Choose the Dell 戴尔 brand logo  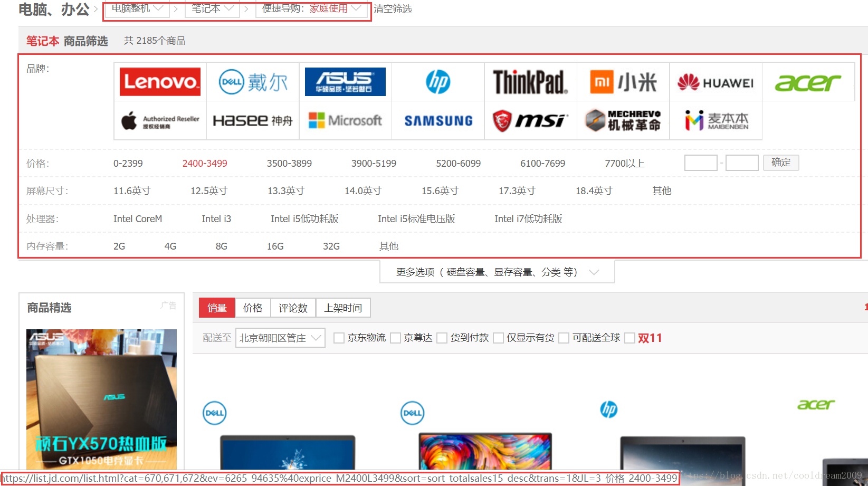tap(253, 82)
